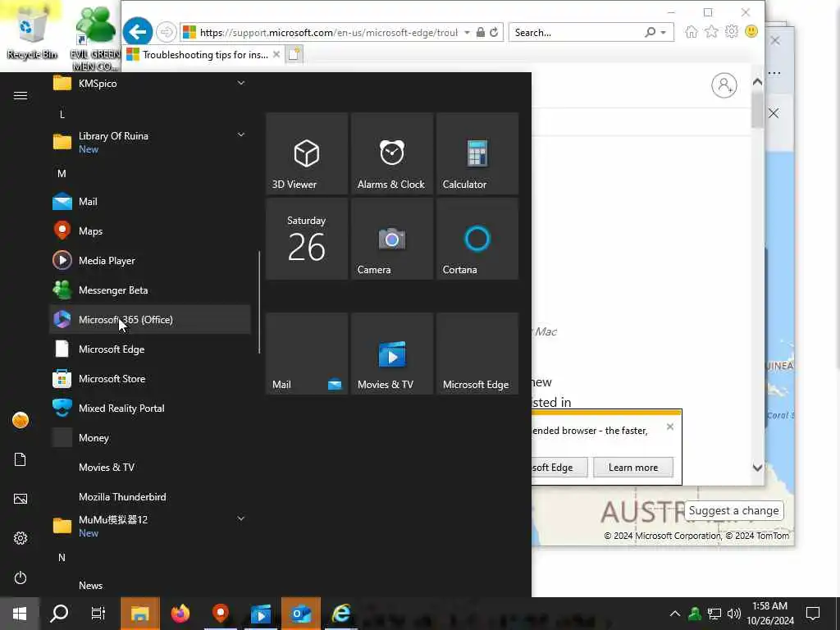This screenshot has height=630, width=840.
Task: Switch to Outlook on the taskbar
Action: click(x=301, y=614)
